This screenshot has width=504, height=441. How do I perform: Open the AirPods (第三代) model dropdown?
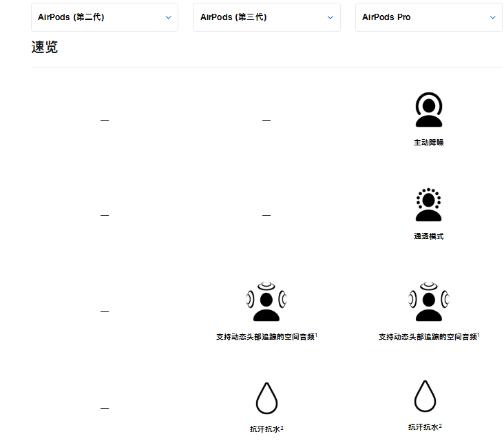click(x=266, y=17)
